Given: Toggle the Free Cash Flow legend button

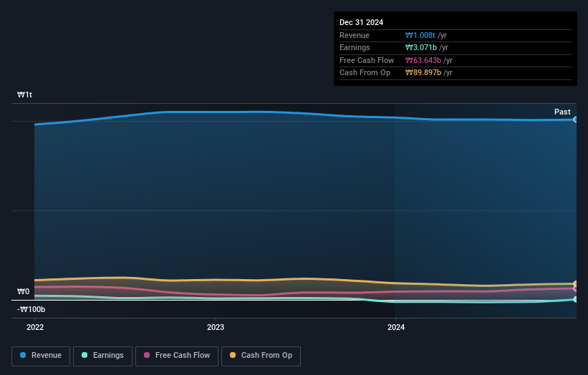Looking at the screenshot, I should point(177,356).
